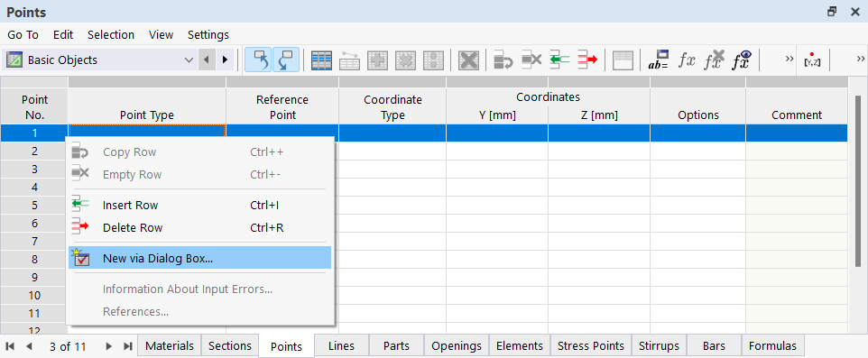Select row header number 10

[34, 296]
